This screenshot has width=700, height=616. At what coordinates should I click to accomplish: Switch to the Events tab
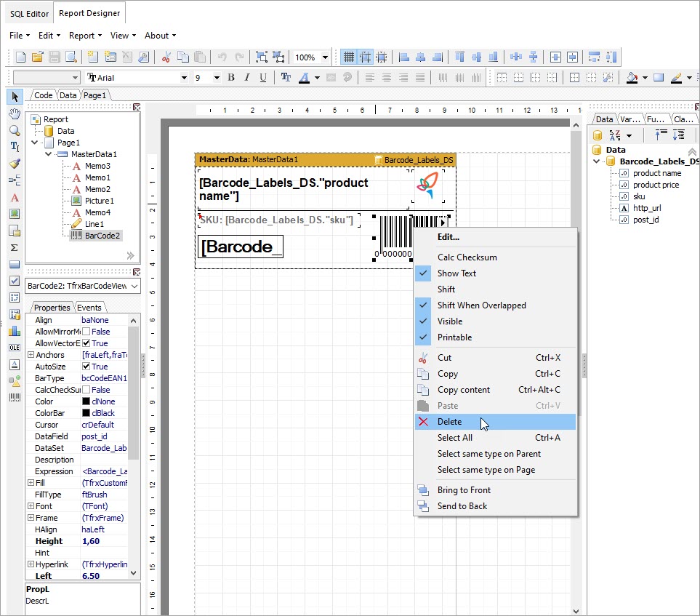(x=91, y=308)
